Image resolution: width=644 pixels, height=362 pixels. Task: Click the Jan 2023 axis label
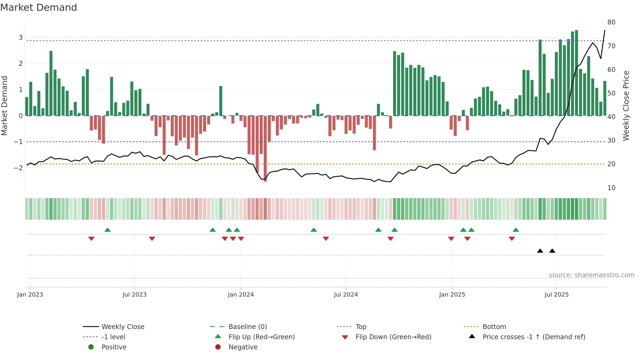pos(30,294)
